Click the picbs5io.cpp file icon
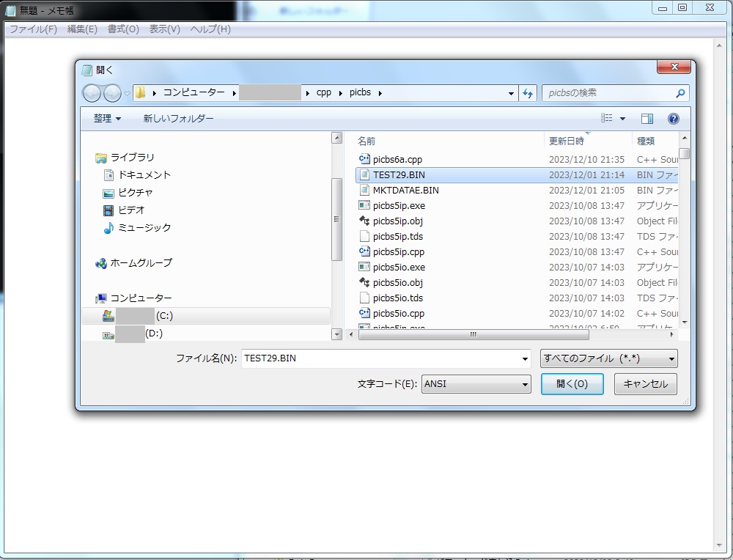The width and height of the screenshot is (733, 560). tap(364, 313)
